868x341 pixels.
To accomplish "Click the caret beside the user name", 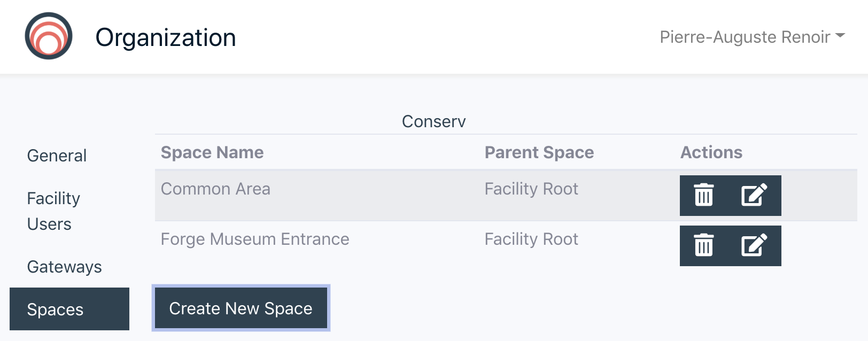I will [840, 36].
